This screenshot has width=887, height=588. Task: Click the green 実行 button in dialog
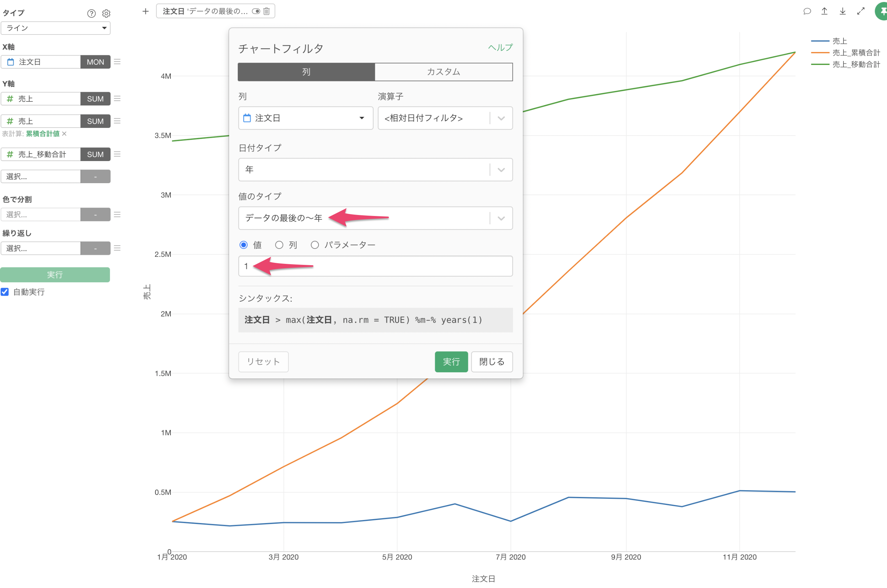coord(451,362)
